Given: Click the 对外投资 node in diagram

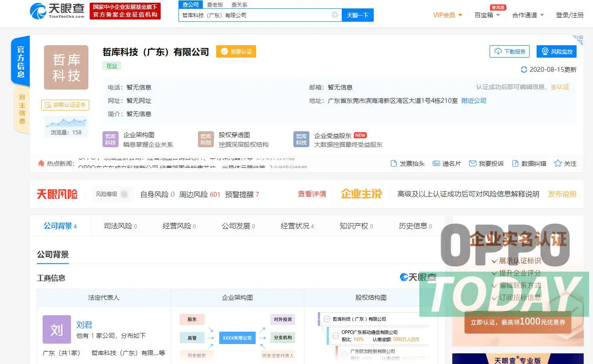Looking at the screenshot, I should [283, 319].
